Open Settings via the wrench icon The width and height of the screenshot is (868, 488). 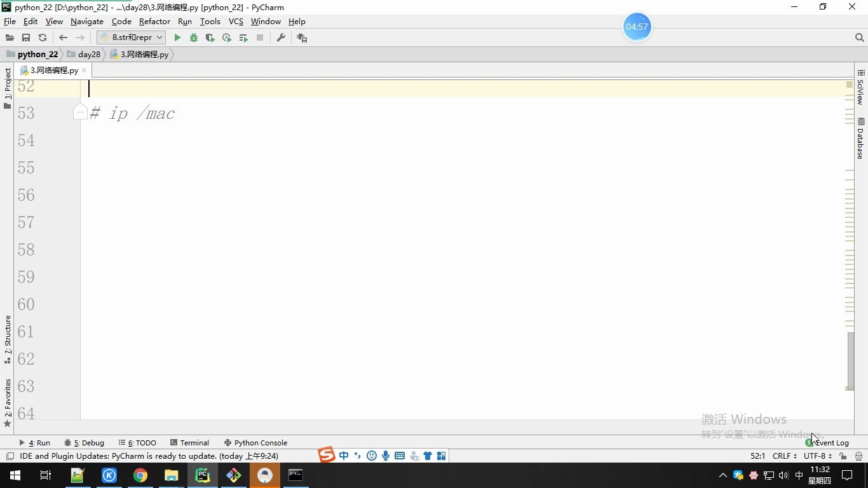tap(281, 37)
